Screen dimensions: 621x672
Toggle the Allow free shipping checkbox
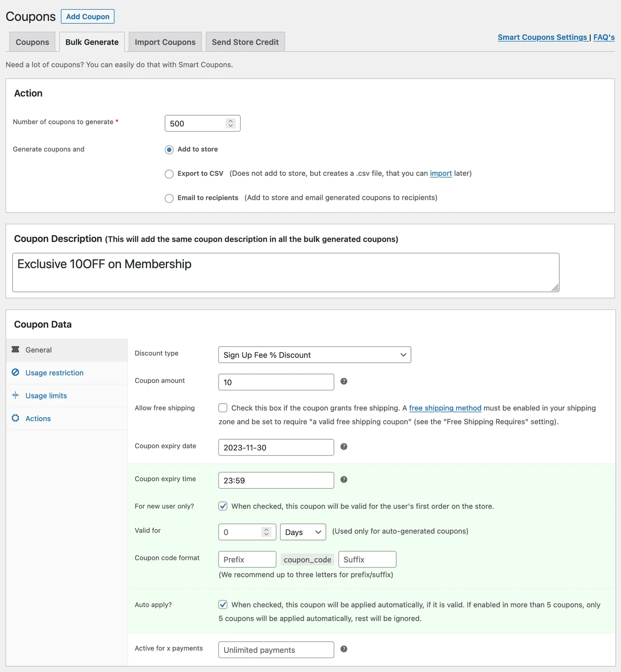[223, 408]
